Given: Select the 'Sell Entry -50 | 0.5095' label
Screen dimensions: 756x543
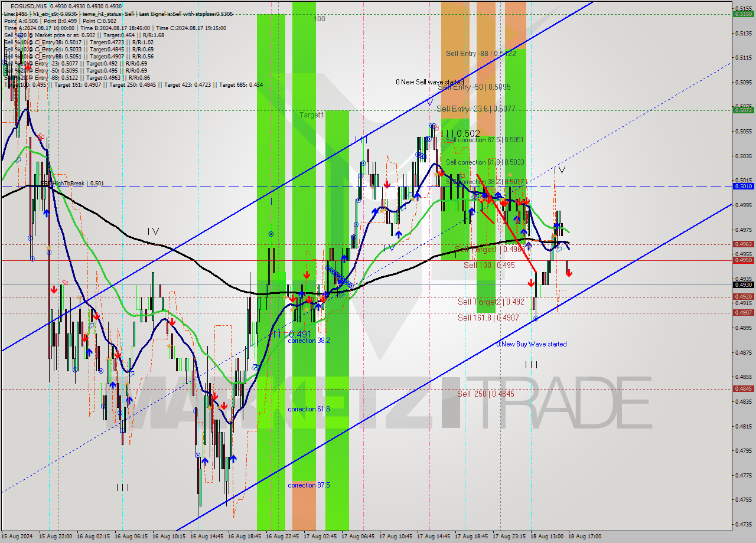Looking at the screenshot, I should tap(475, 87).
